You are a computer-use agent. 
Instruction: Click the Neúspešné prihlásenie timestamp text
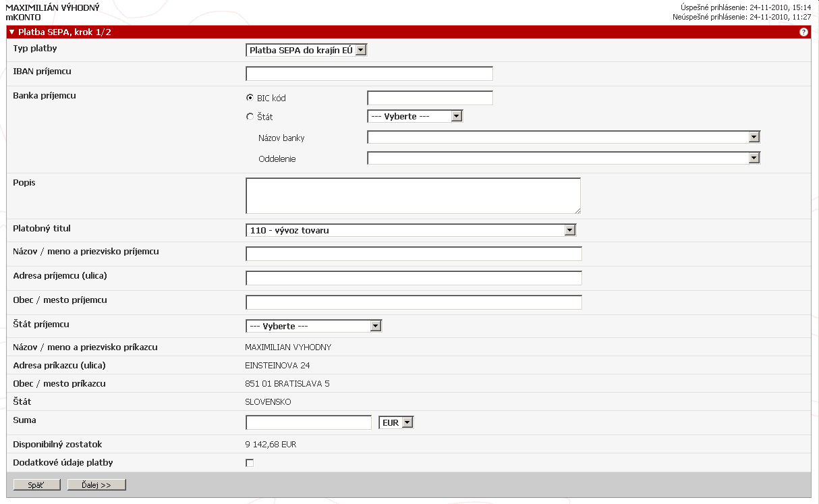coord(741,17)
